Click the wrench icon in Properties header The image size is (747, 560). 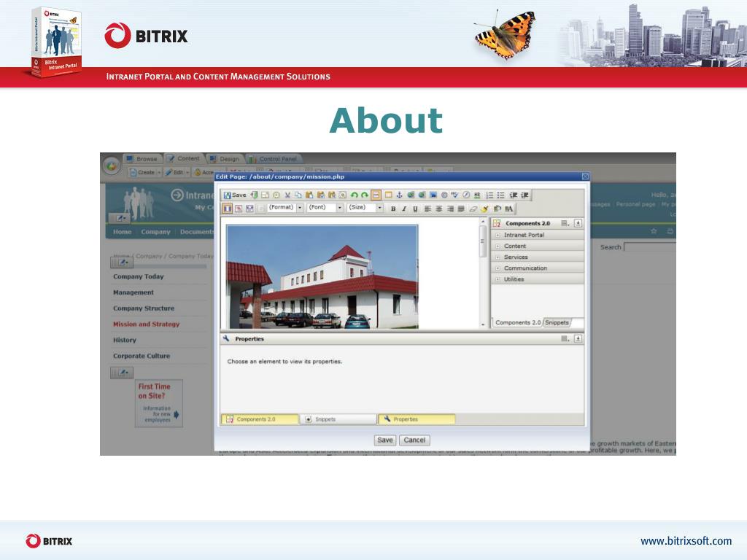coord(226,338)
